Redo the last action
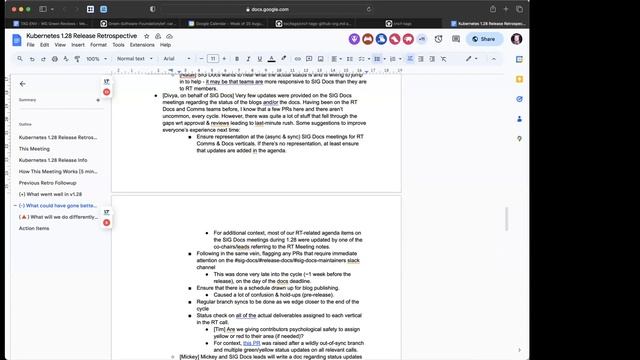Screen dimensions: 640x360 click(43, 59)
